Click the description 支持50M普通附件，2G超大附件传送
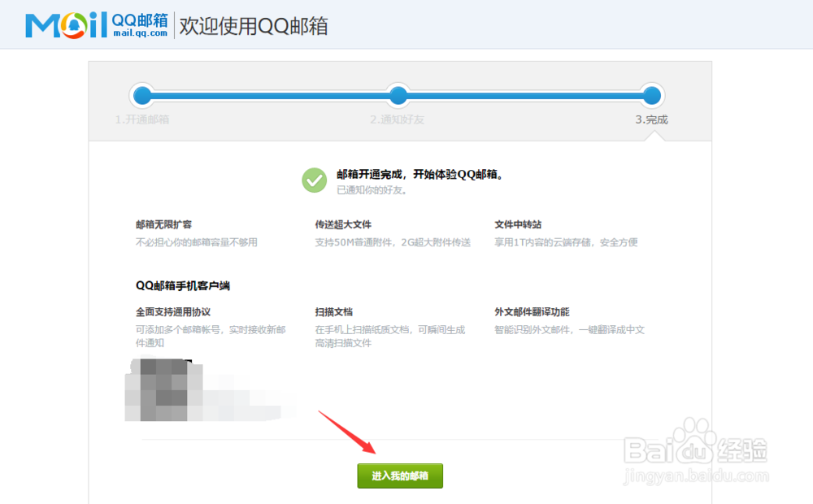The height and width of the screenshot is (504, 813). click(393, 242)
